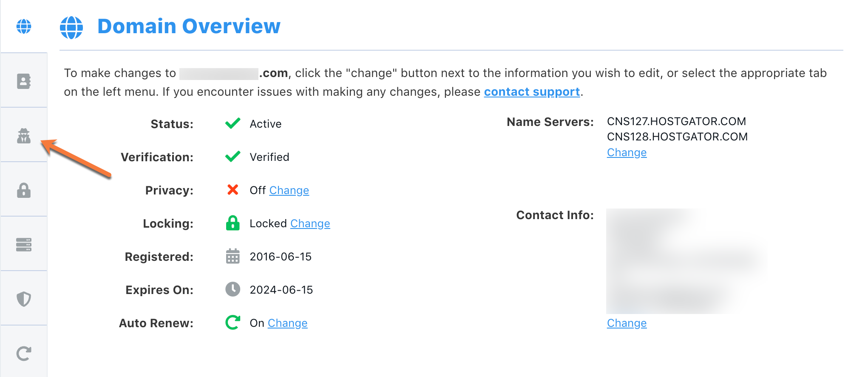Change the Contact Info
This screenshot has width=868, height=377.
(x=627, y=323)
